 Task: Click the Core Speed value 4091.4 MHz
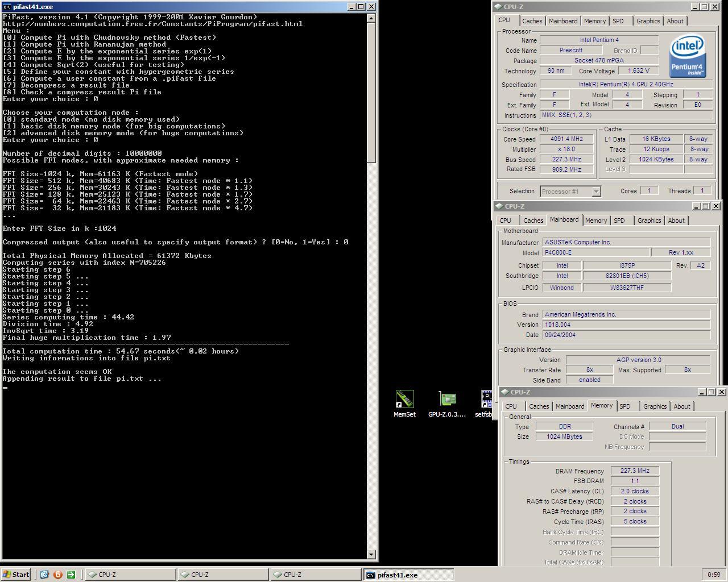tap(566, 139)
